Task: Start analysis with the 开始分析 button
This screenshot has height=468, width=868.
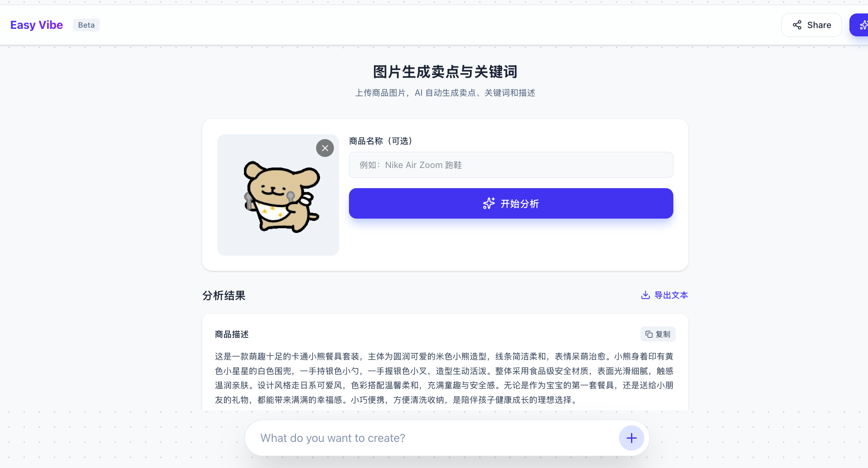Action: 511,204
